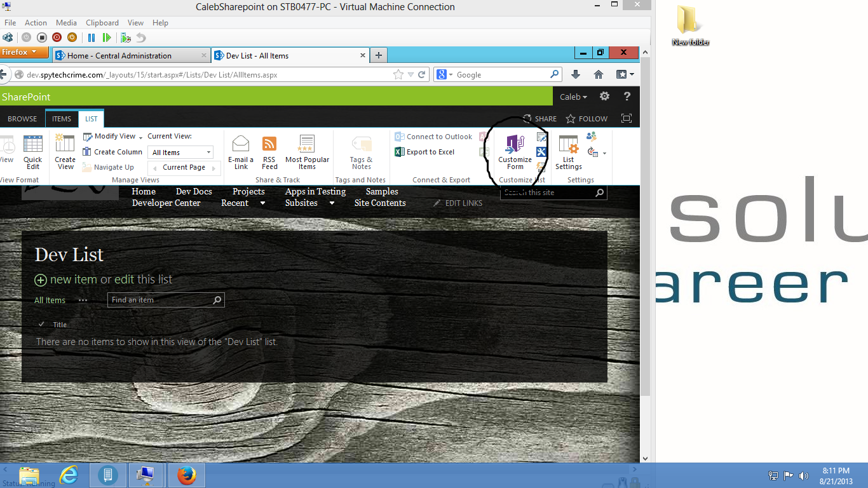Click the red VM Shut Down icon
The width and height of the screenshot is (868, 488).
[x=57, y=37]
